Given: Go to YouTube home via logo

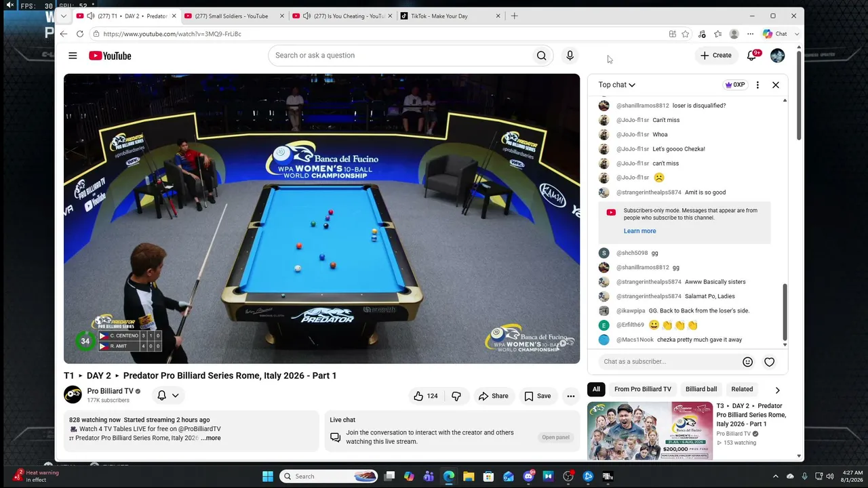Looking at the screenshot, I should [110, 56].
